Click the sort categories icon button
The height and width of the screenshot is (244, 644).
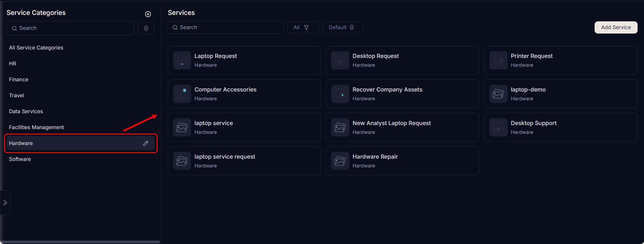pyautogui.click(x=146, y=28)
